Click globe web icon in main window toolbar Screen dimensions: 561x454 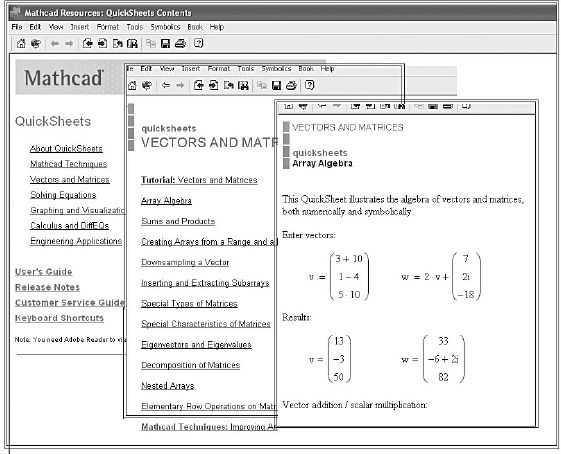[x=36, y=44]
